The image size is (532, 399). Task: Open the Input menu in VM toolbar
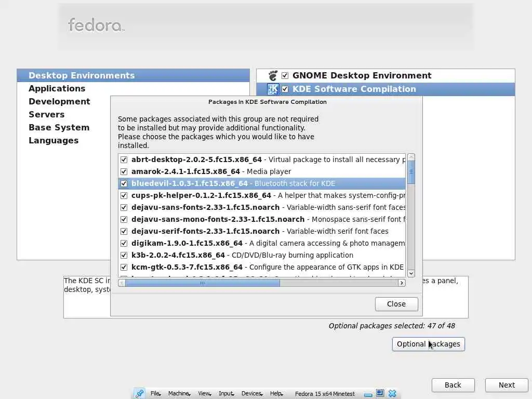[227, 394]
